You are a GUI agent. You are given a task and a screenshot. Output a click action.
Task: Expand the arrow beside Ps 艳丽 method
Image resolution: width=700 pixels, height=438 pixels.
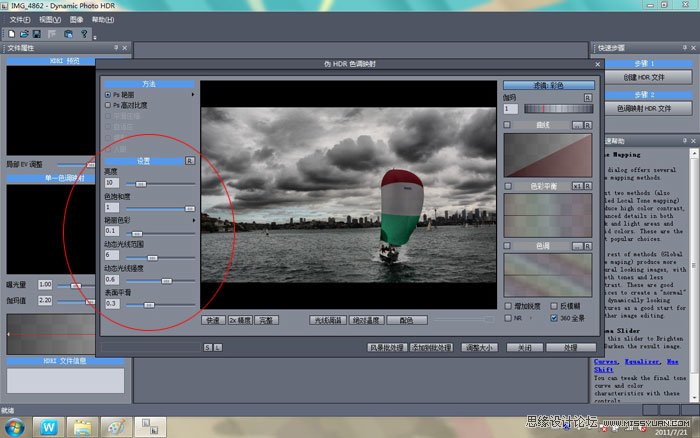(193, 94)
